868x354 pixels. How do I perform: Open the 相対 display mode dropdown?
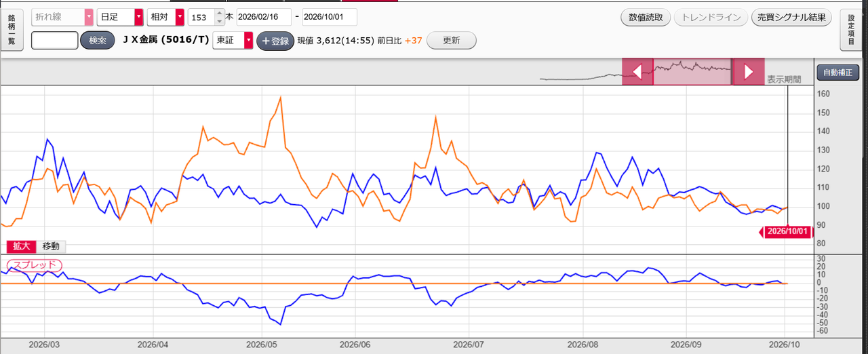pos(165,17)
